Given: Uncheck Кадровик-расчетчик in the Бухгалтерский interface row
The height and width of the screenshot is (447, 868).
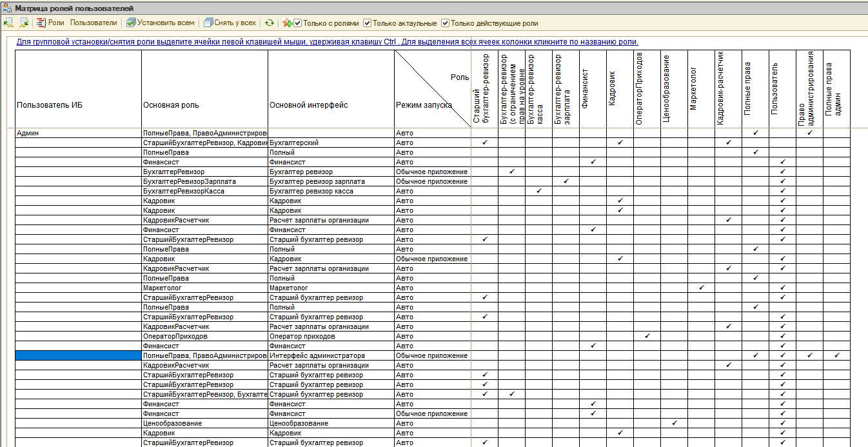Looking at the screenshot, I should click(x=728, y=143).
